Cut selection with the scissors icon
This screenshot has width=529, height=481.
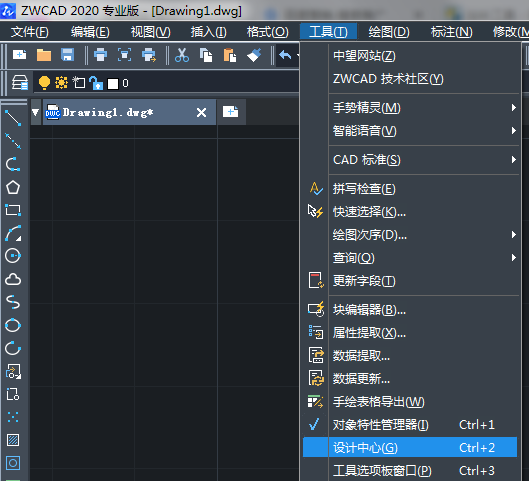click(182, 55)
